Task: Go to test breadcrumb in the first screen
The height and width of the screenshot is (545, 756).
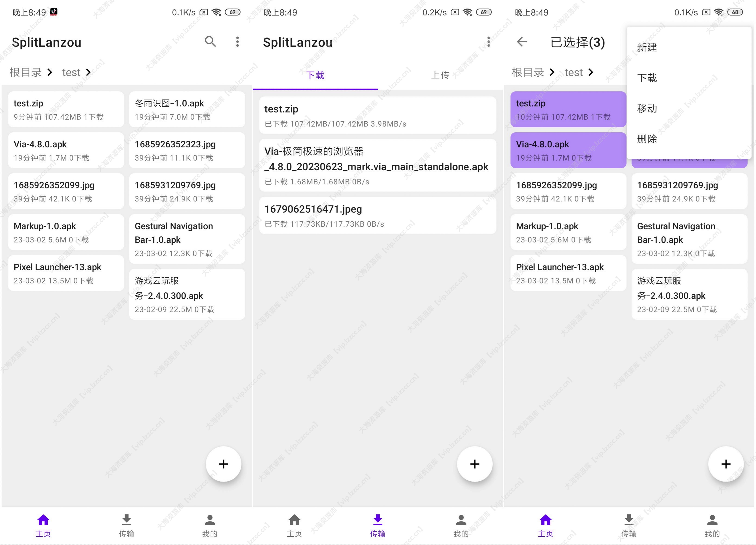Action: pos(71,72)
